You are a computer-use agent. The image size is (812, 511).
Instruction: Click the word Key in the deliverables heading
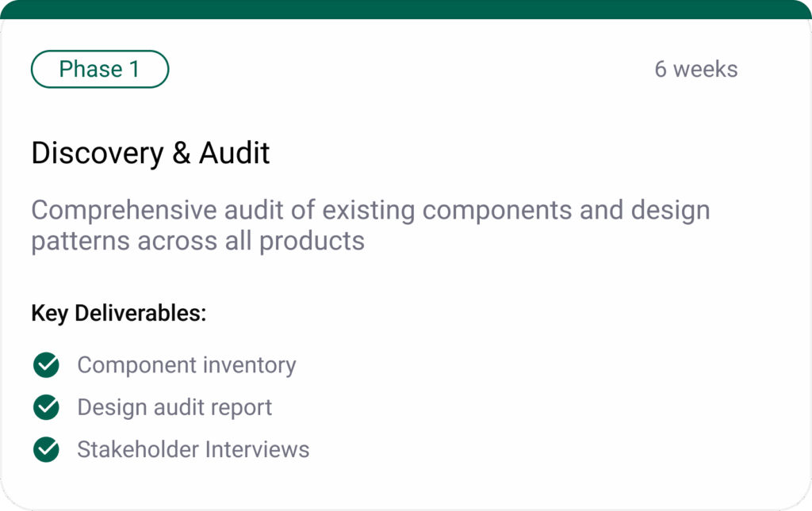coord(49,313)
